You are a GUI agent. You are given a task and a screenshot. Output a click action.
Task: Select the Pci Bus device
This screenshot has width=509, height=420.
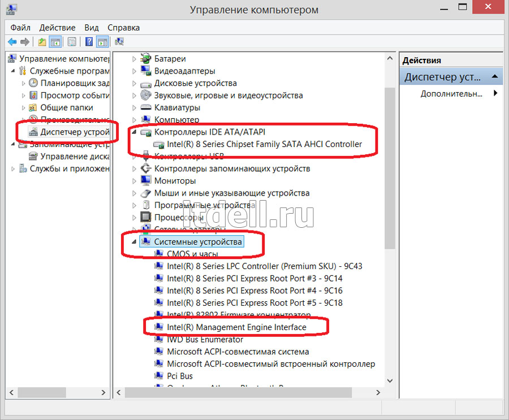click(x=179, y=376)
